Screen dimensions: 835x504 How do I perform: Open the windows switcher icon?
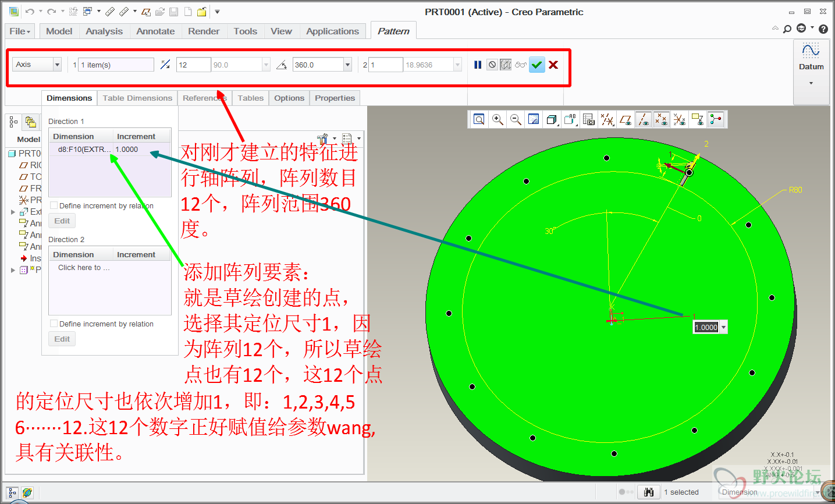click(88, 12)
